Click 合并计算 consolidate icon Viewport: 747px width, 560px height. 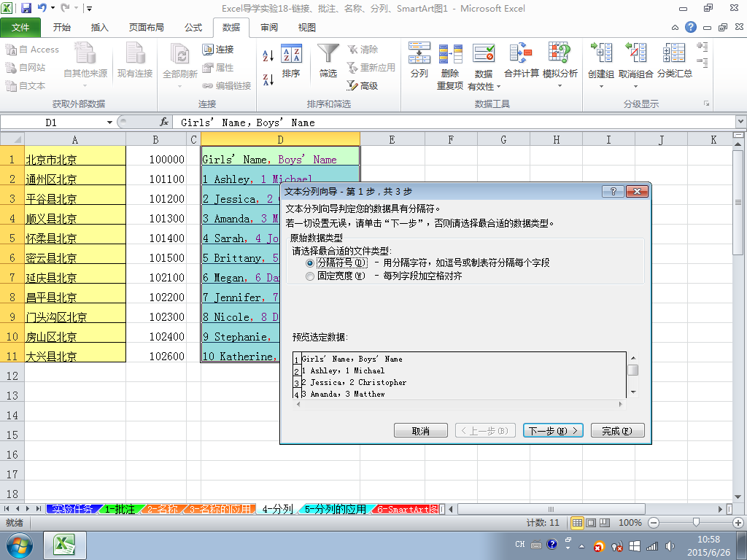(x=521, y=60)
